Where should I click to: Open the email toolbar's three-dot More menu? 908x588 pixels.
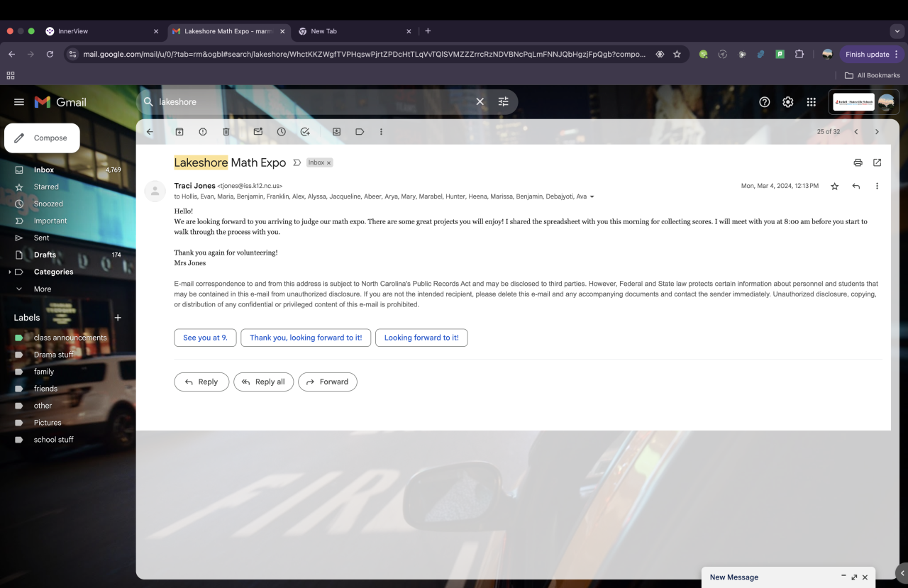(381, 132)
